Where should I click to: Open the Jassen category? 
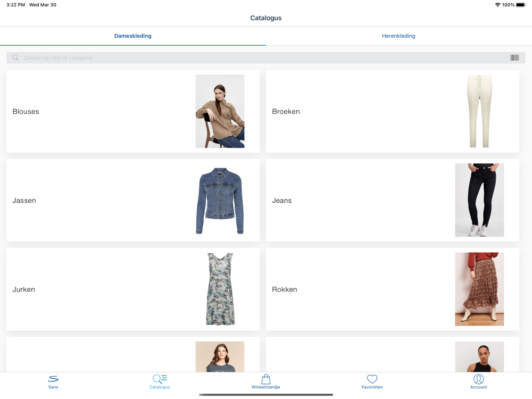(133, 200)
